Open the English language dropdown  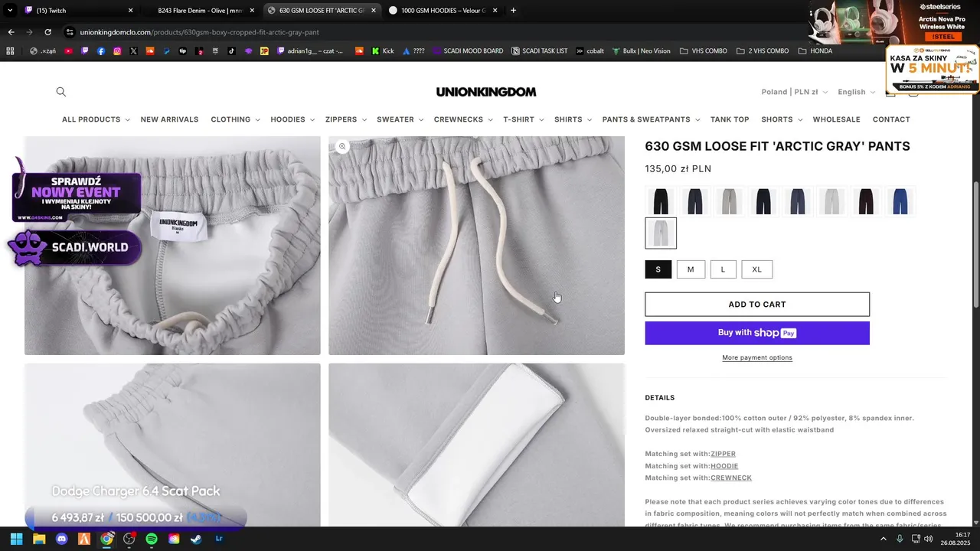pyautogui.click(x=856, y=92)
